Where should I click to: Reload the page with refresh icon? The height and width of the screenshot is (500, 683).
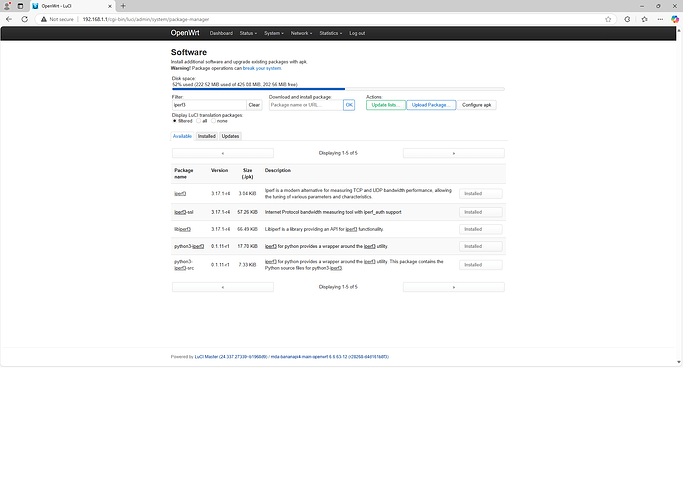point(24,19)
